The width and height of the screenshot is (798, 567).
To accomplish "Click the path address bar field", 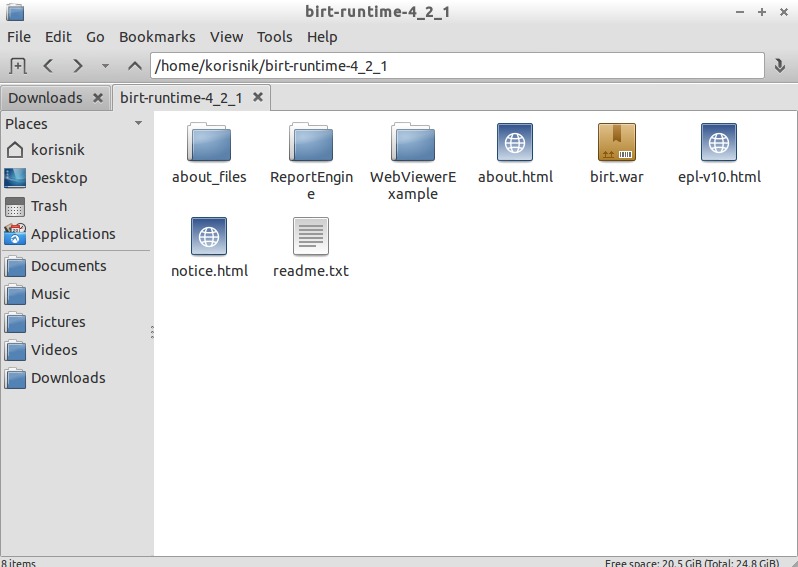I will (x=457, y=66).
